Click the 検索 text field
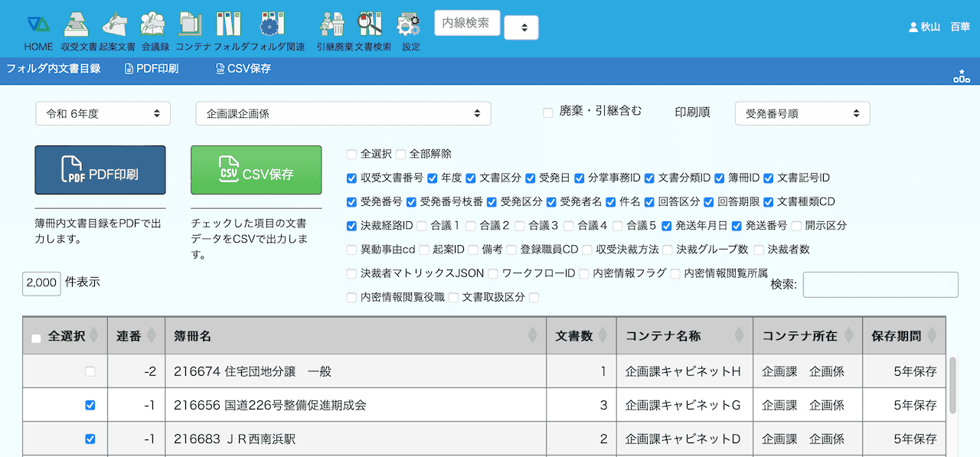The height and width of the screenshot is (457, 980). point(880,285)
